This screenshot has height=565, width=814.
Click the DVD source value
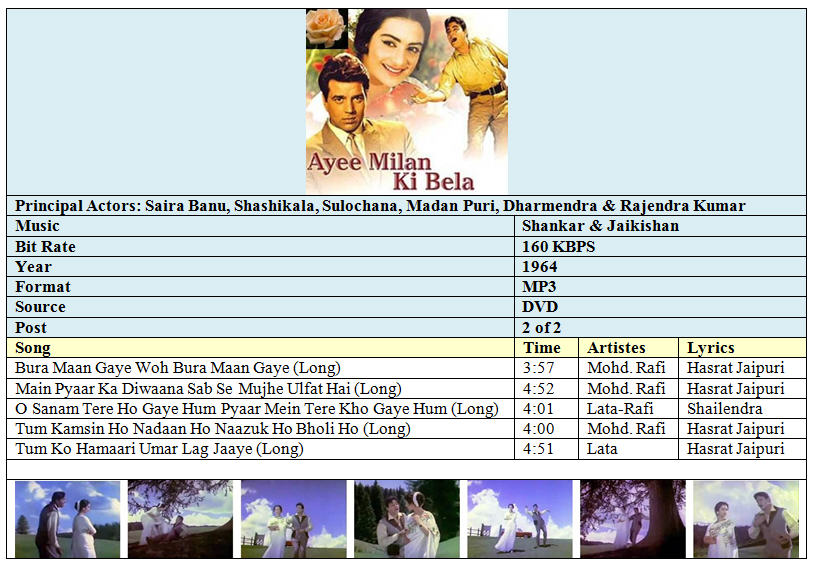(539, 307)
